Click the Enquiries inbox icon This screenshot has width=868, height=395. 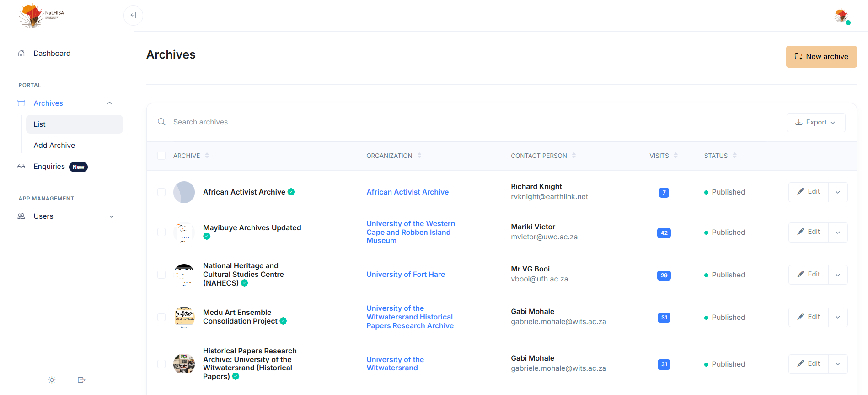tap(21, 166)
